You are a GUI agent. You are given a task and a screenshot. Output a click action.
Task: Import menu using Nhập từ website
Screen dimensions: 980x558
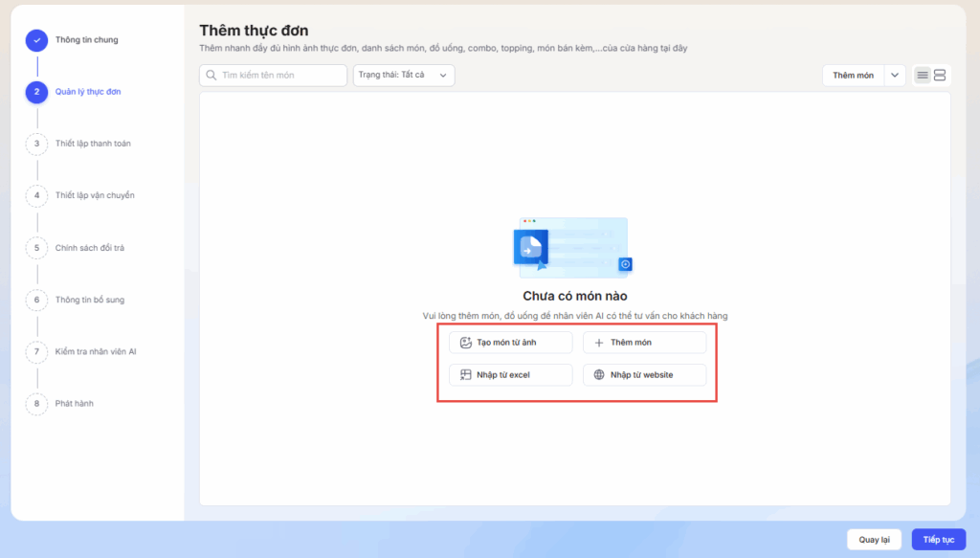pyautogui.click(x=644, y=375)
